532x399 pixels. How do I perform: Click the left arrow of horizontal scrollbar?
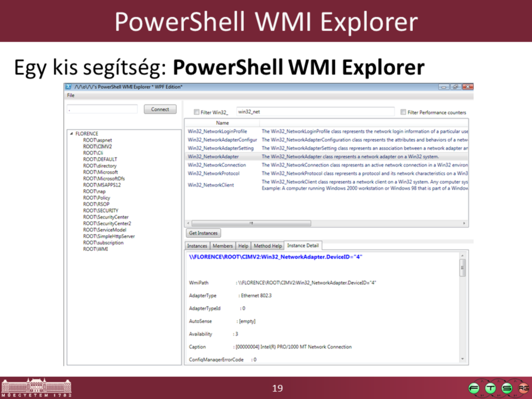coord(189,223)
